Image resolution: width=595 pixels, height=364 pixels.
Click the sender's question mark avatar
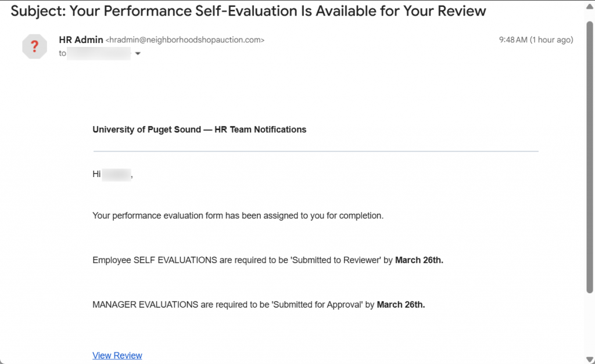34,46
